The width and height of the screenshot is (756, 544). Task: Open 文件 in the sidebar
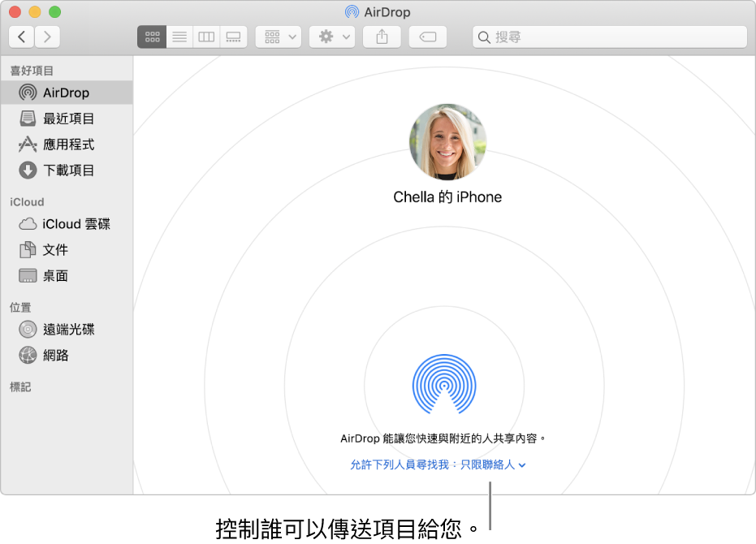coord(67,250)
